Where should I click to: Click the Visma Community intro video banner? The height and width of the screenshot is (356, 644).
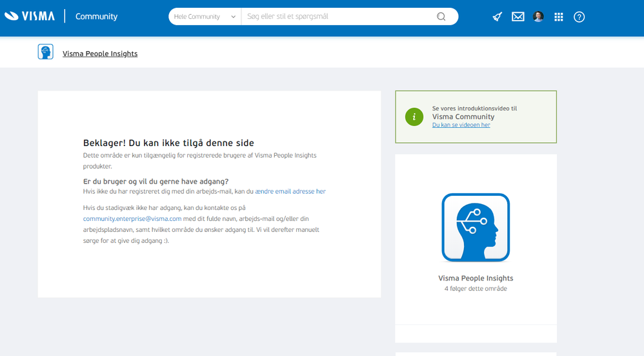point(476,117)
